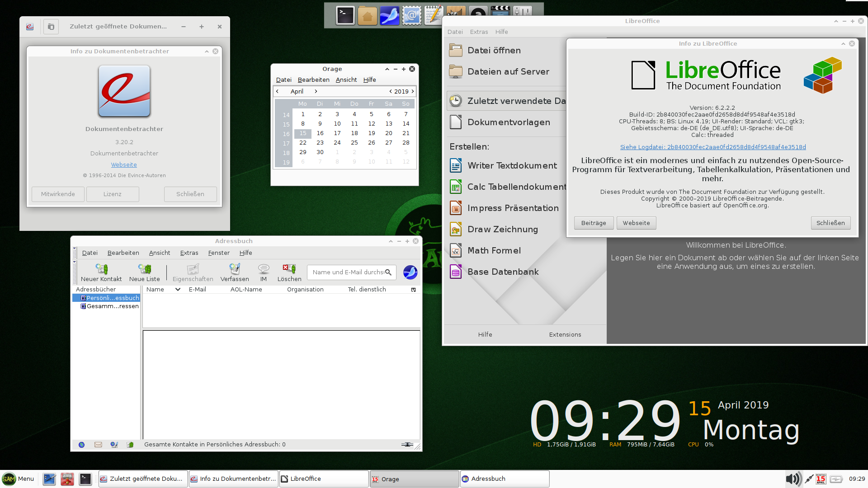Image resolution: width=868 pixels, height=488 pixels.
Task: Open Calc Tabellendokument from the Start Center
Action: 516,187
